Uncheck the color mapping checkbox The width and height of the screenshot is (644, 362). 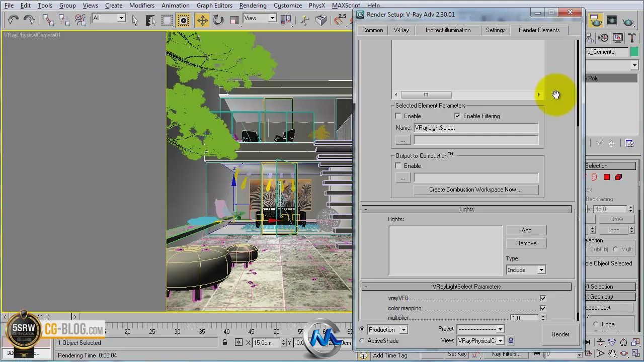543,308
